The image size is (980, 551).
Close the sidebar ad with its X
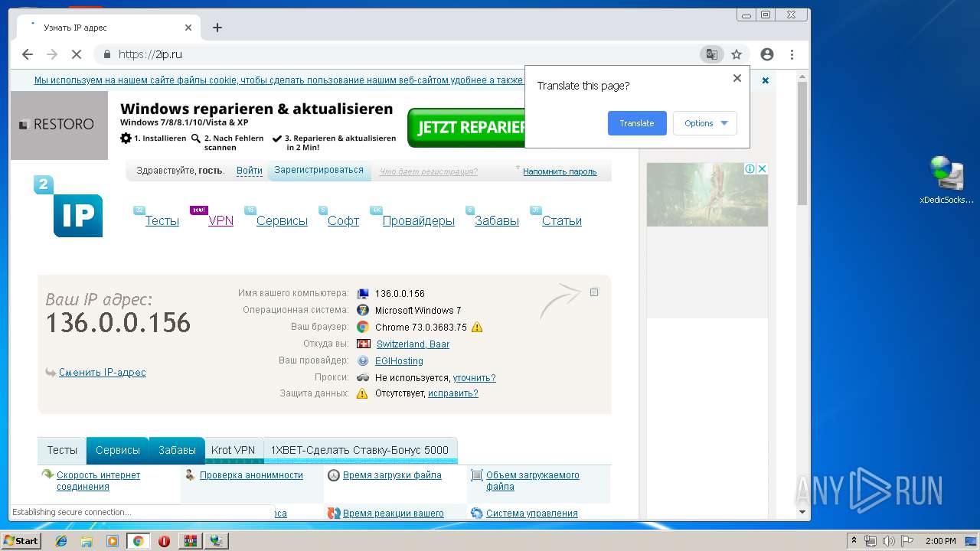point(762,169)
